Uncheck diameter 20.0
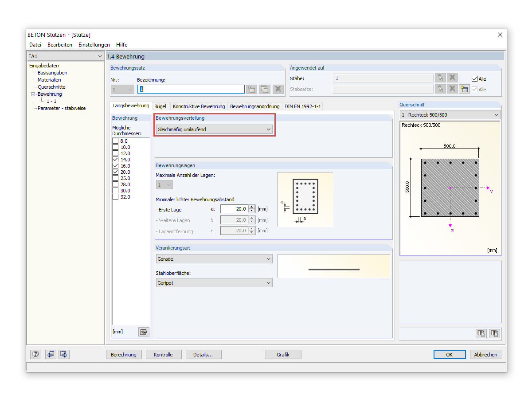Screen dimensions: 532x399 click(115, 172)
